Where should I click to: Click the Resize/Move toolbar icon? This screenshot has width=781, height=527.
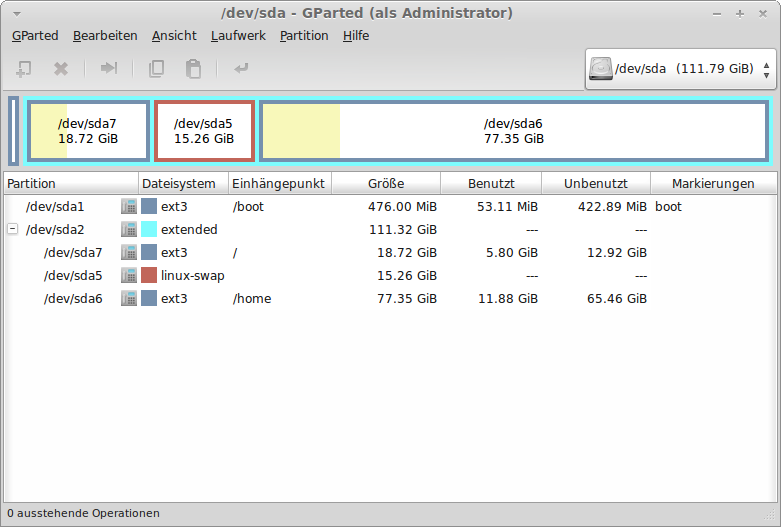[109, 68]
